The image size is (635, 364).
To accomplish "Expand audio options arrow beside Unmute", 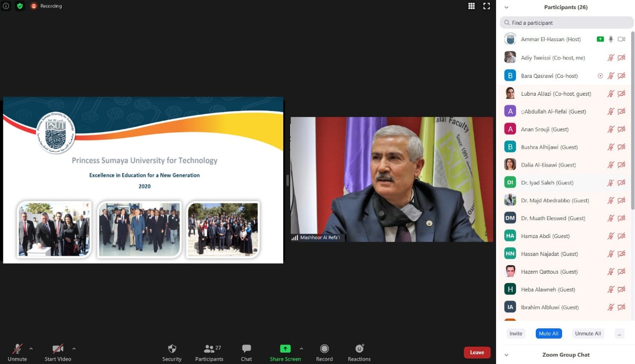I will [31, 349].
